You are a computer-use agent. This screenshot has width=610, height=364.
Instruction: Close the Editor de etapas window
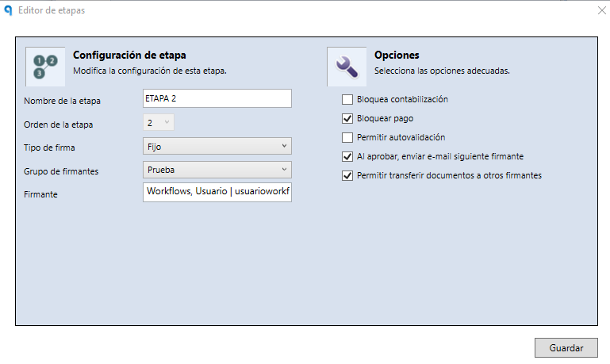(x=602, y=10)
